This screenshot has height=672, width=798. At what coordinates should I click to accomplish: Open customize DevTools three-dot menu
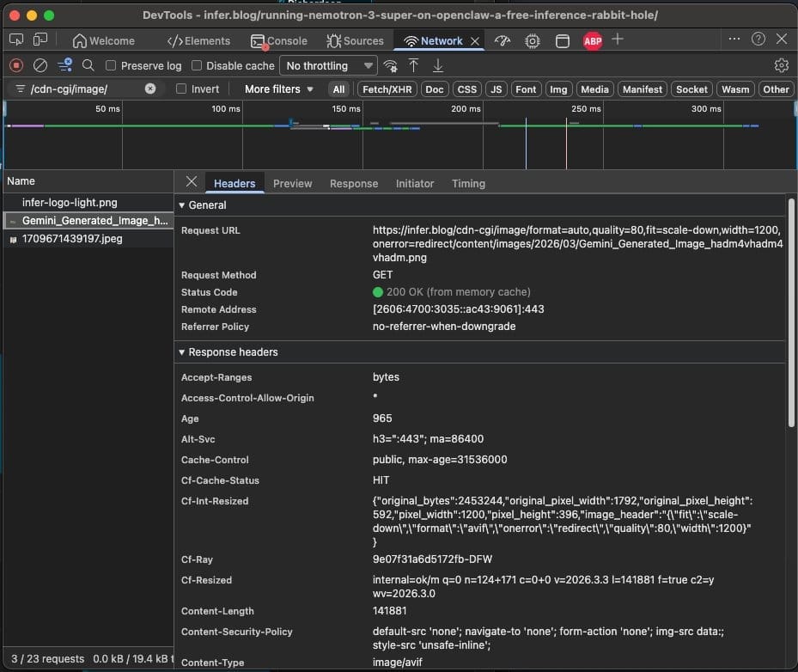click(x=734, y=39)
